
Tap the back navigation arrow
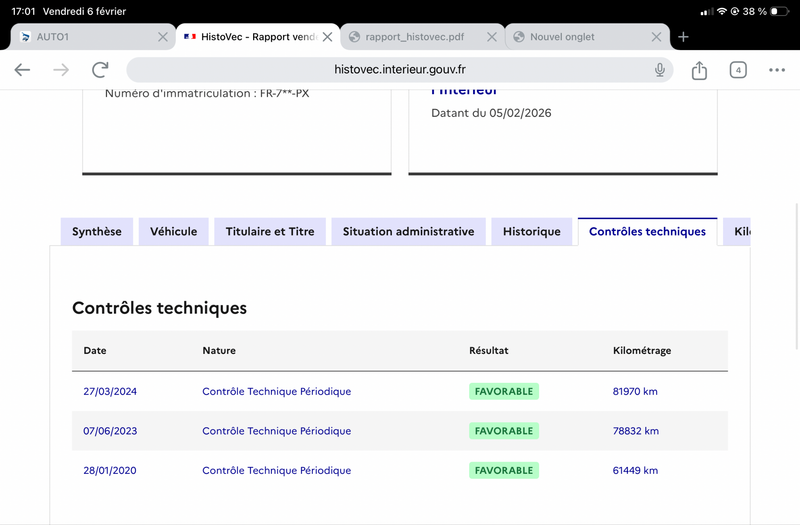[22, 70]
